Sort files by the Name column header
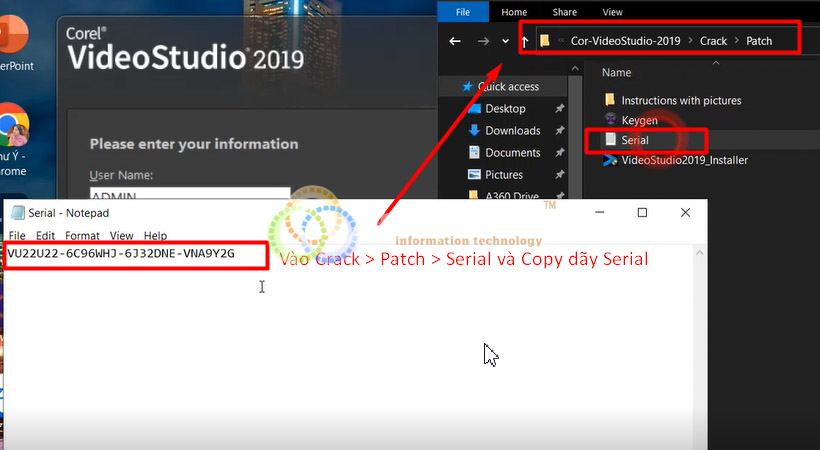The image size is (820, 450). tap(617, 73)
